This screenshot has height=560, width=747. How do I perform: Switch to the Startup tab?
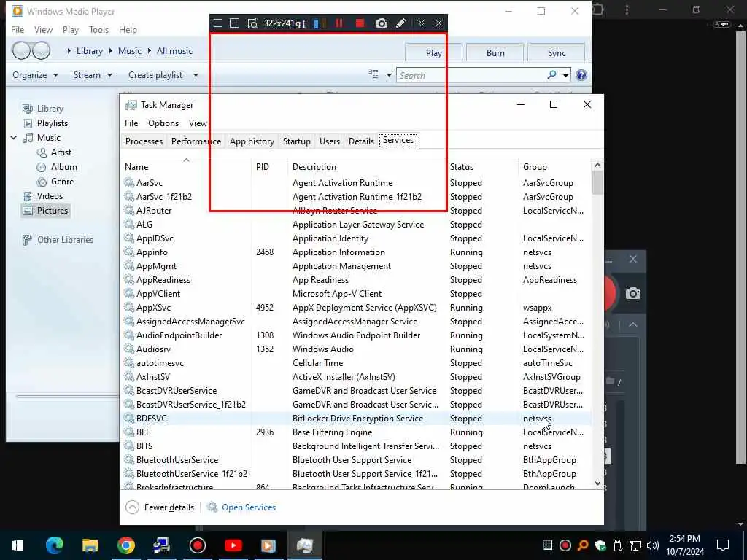click(x=296, y=141)
